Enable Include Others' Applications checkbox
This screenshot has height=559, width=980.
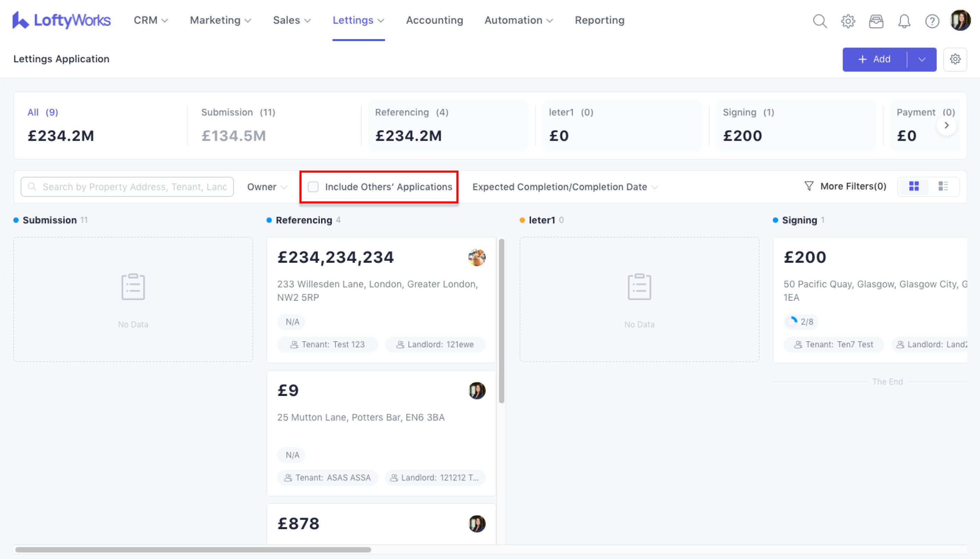coord(313,187)
